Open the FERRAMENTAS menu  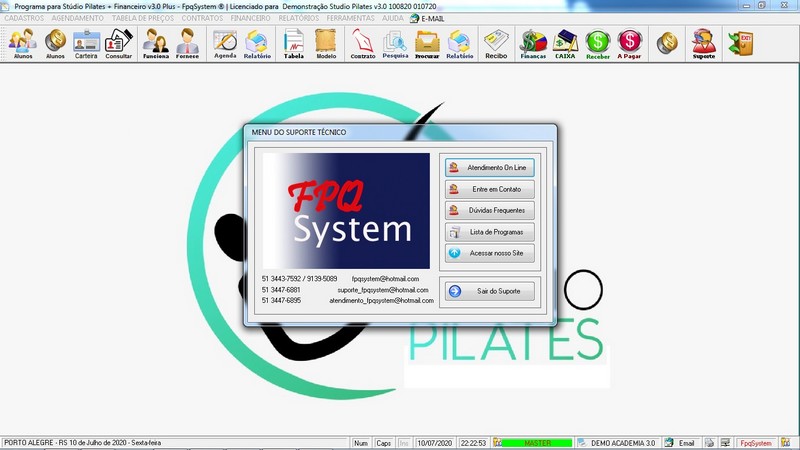tap(351, 18)
